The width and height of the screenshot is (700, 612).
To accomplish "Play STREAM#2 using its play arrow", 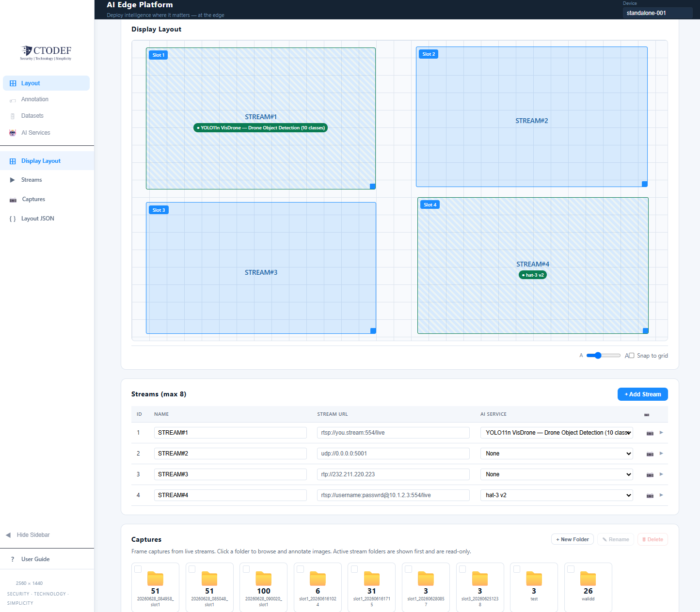I will (x=661, y=454).
